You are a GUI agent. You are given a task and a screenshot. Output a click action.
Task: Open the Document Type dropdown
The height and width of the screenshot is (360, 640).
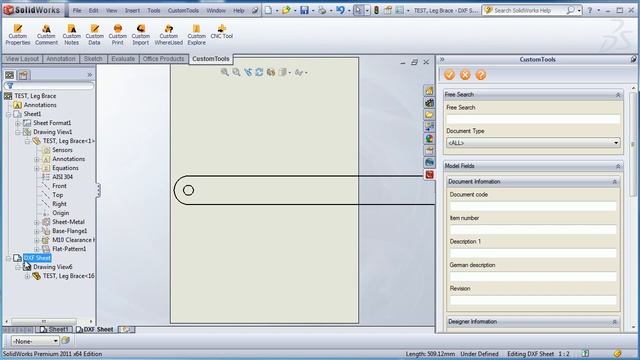(533, 143)
